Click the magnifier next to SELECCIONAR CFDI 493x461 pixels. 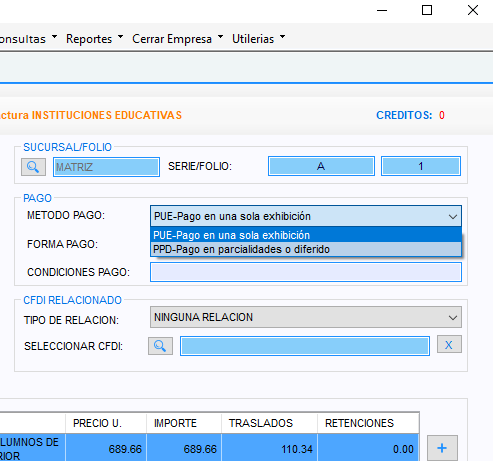pos(160,346)
